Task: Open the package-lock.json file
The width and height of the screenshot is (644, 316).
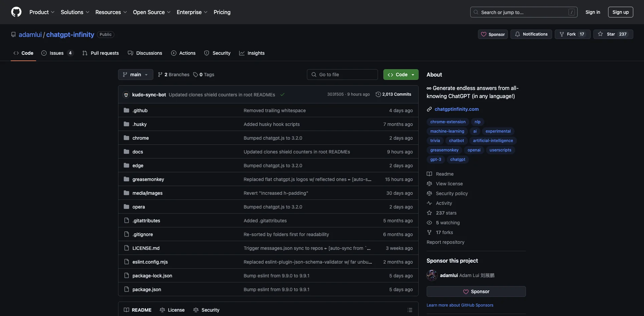Action: [152, 276]
